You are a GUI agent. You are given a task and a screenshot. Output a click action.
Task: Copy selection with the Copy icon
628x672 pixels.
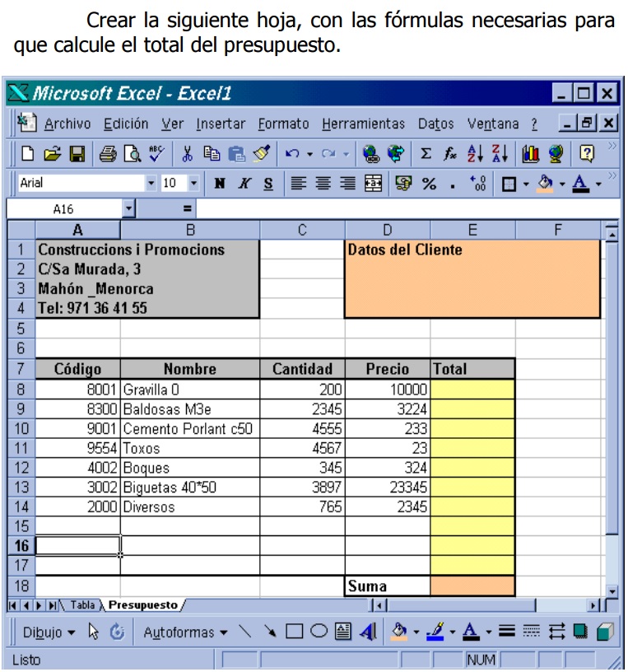212,153
